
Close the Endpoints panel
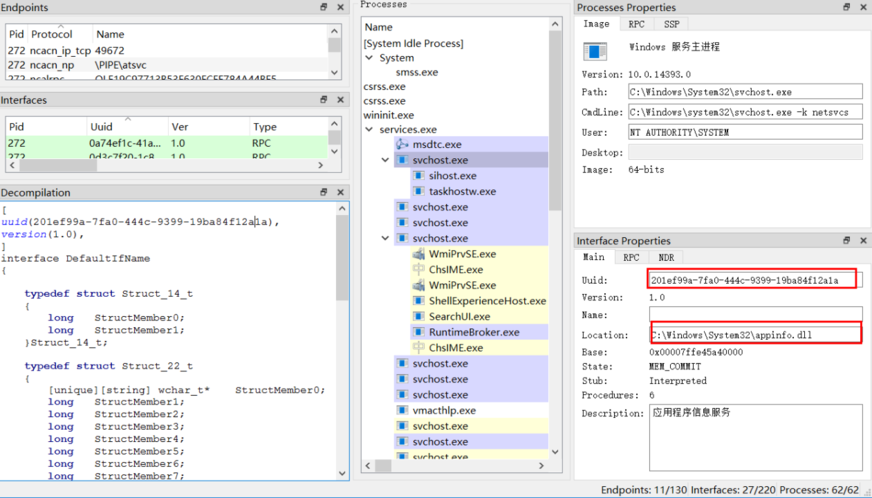(x=340, y=7)
